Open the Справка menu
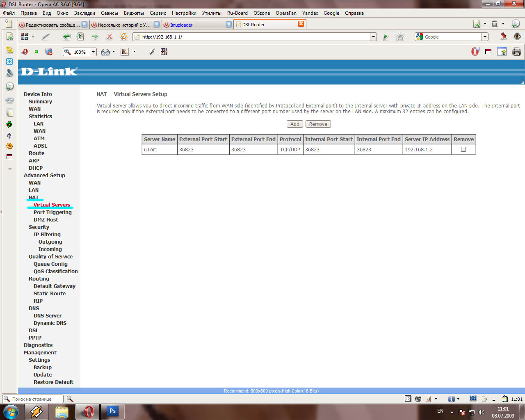Viewport: 525px width, 420px height. 354,13
